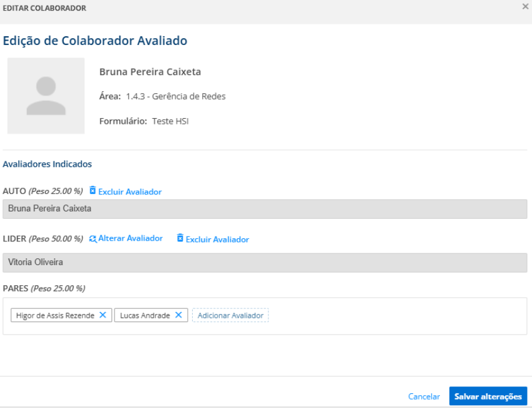
Task: Click the area text 1.4.3 - Gerência de Redes
Action: (x=176, y=97)
